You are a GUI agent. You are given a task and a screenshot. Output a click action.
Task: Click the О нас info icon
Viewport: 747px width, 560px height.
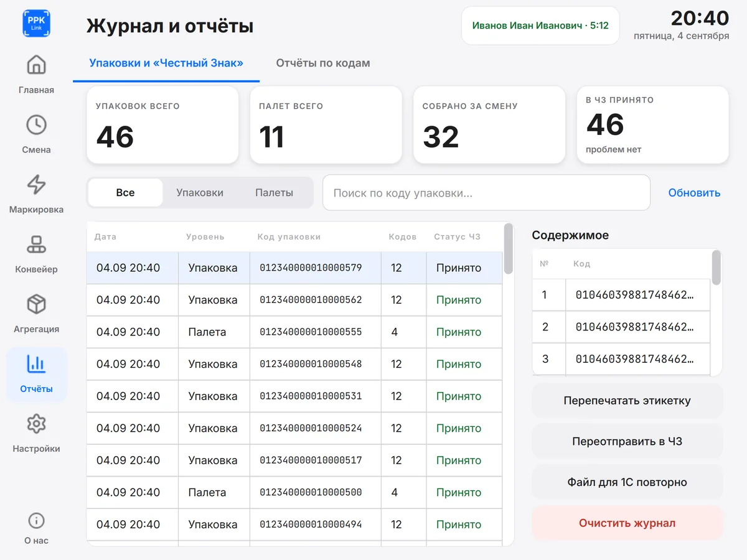pyautogui.click(x=36, y=520)
